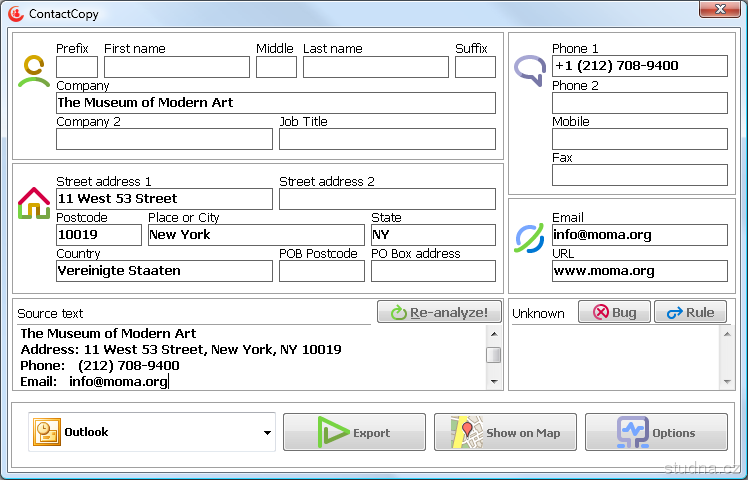Screen dimensions: 748x480
Task: Click the Source text scroll up arrow
Action: [x=494, y=334]
